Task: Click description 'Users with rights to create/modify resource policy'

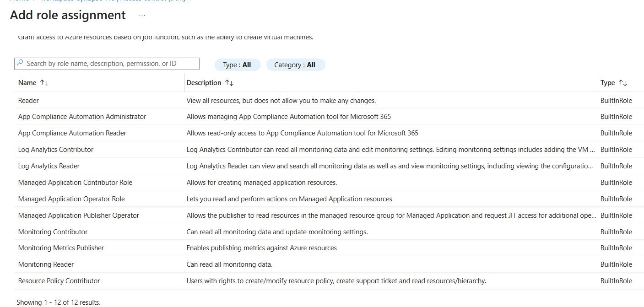Action: [336, 281]
